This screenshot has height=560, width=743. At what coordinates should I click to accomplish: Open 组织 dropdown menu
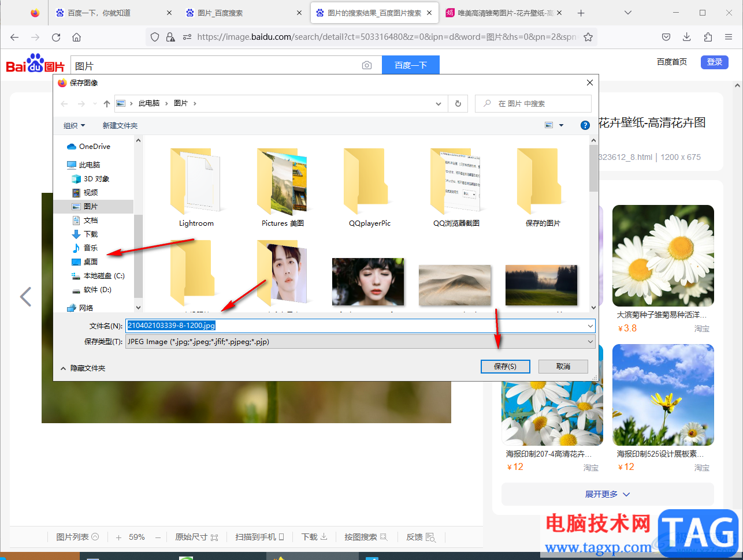click(74, 125)
